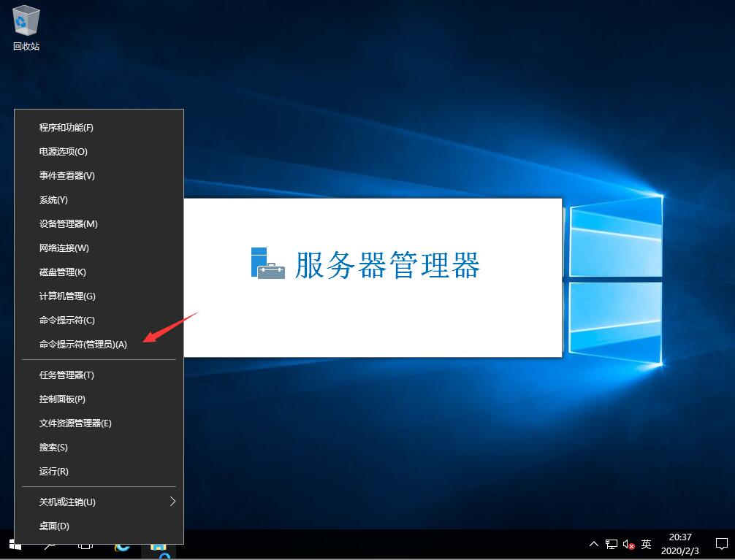Open 设备管理器(M) menu item
Screen dimensions: 735x560
(69, 223)
